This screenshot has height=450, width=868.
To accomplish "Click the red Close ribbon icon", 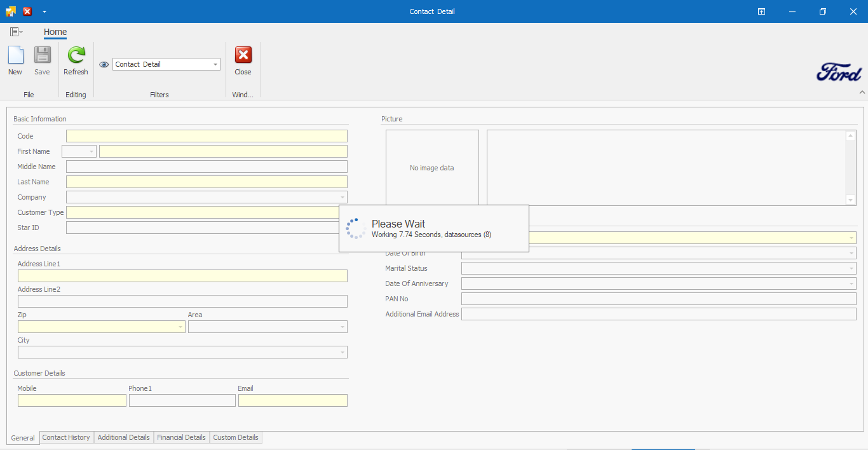I will [243, 56].
